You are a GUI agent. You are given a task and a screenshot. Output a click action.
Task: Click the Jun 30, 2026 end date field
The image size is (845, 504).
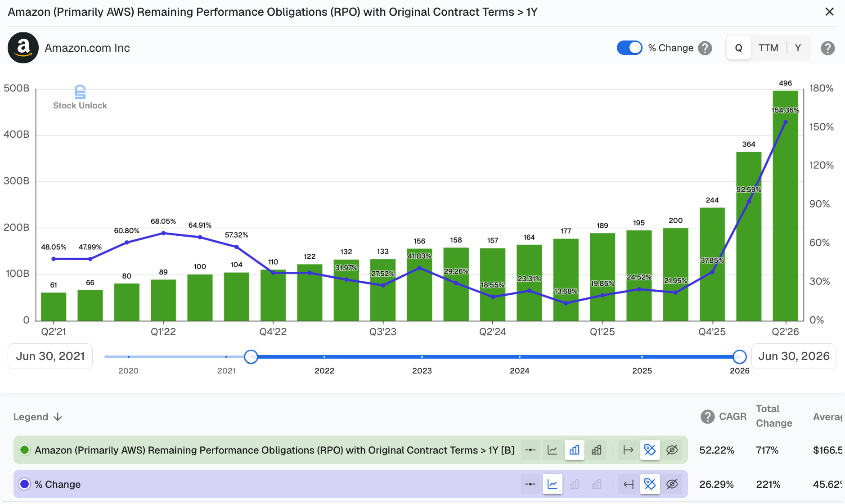coord(794,356)
